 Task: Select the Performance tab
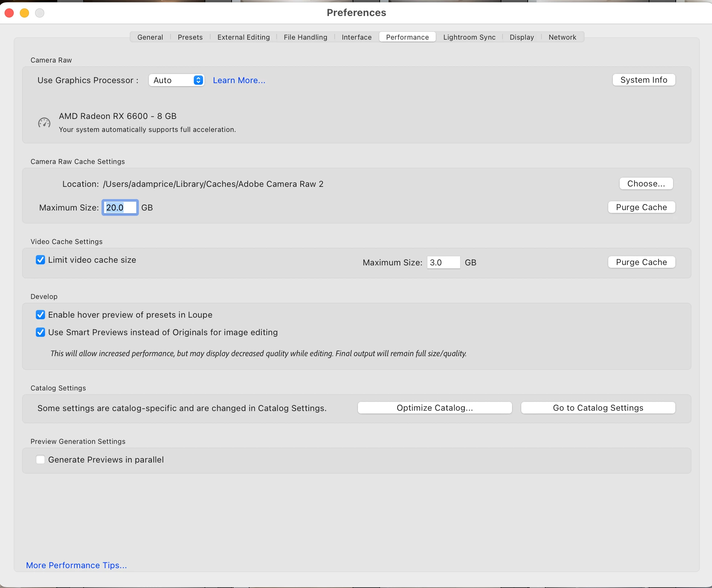click(x=408, y=37)
